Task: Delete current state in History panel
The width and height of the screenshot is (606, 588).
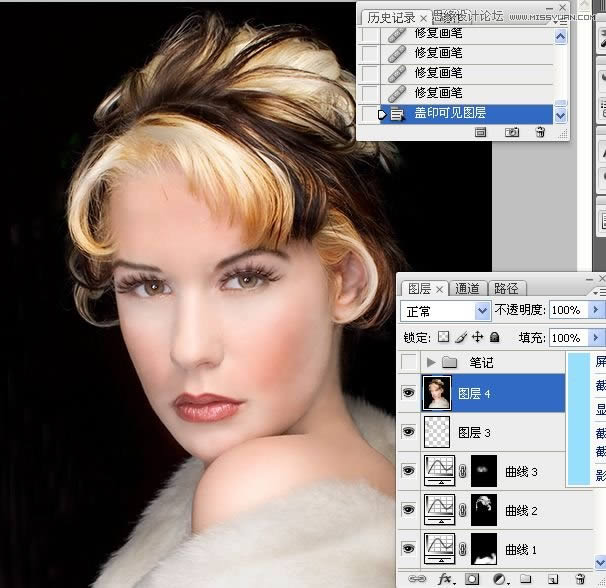Action: pyautogui.click(x=540, y=132)
